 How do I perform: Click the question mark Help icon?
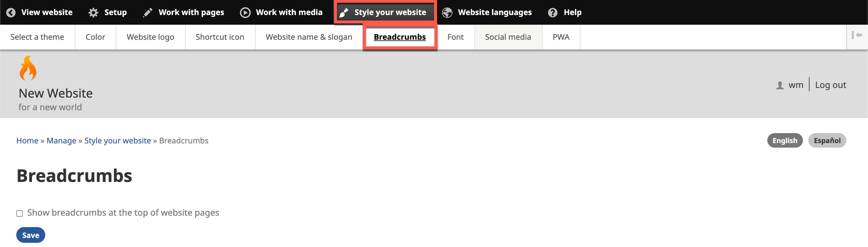552,12
